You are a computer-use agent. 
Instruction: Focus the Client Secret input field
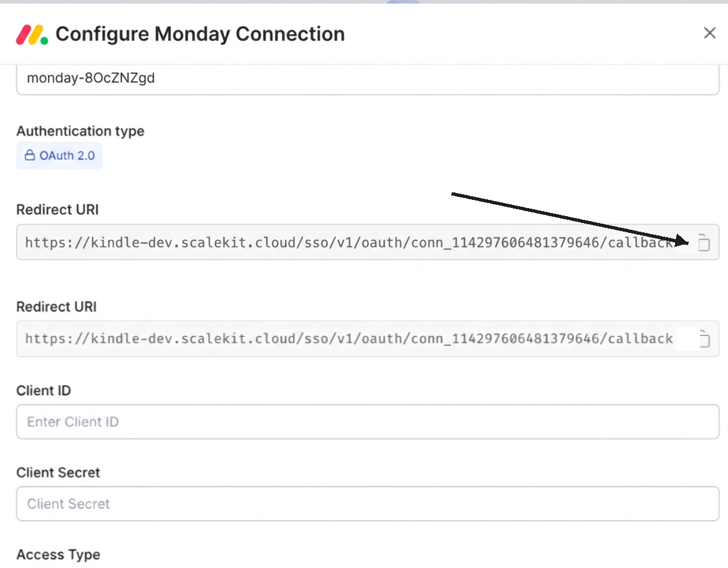tap(368, 504)
